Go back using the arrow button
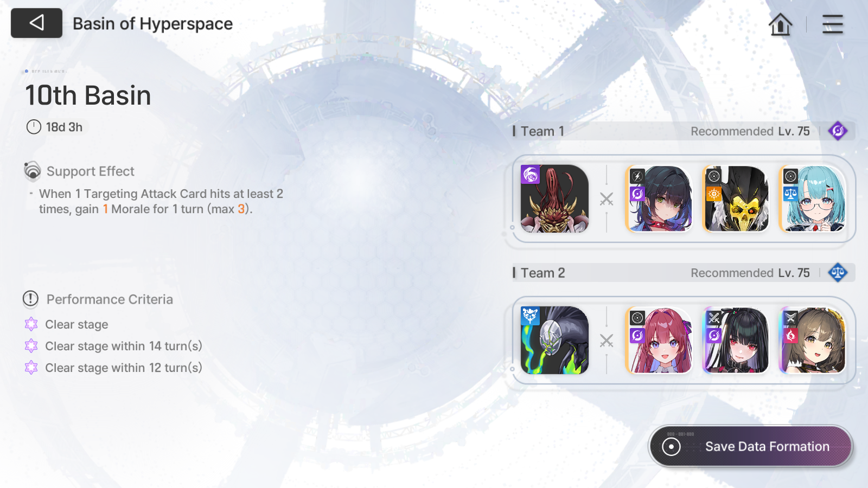Screen dimensions: 868x488 36,23
